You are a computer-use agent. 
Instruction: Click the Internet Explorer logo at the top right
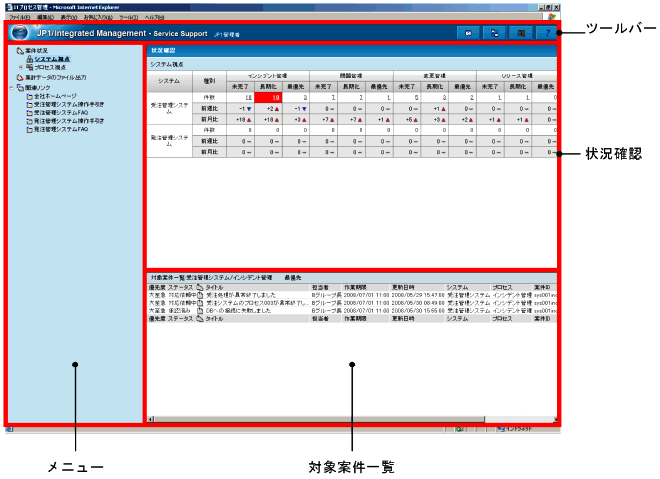tap(552, 17)
